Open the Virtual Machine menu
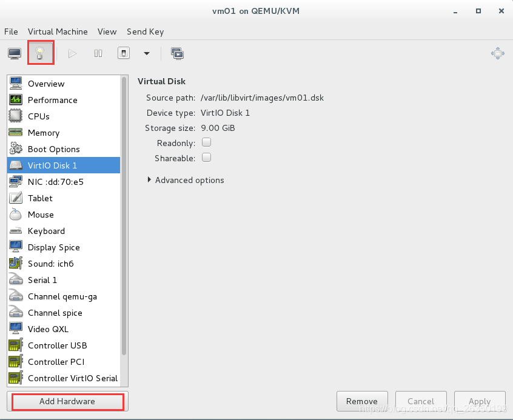This screenshot has width=513, height=420. click(x=58, y=32)
